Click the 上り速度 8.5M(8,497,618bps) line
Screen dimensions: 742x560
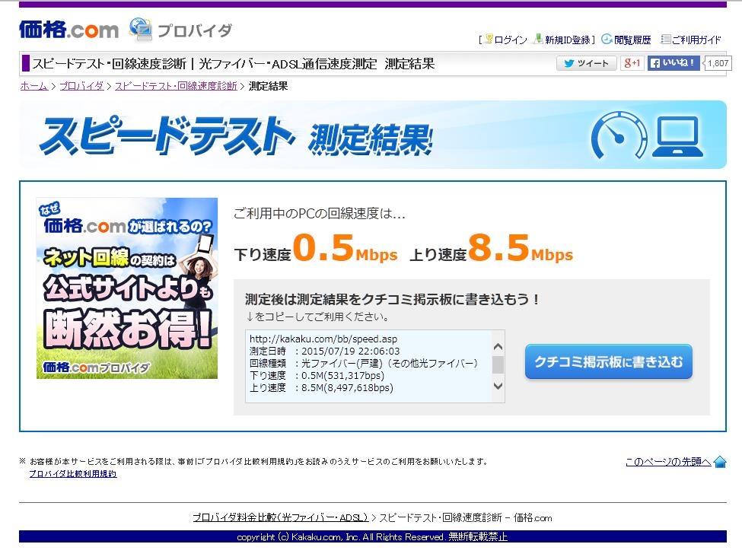click(x=321, y=388)
